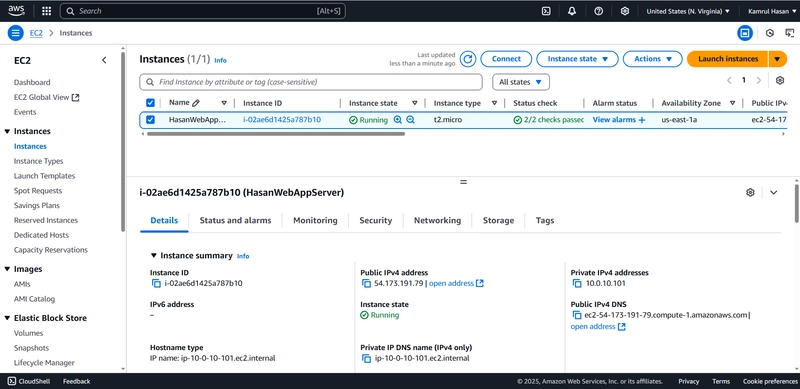Toggle the side navigation hamburger button

(15, 33)
